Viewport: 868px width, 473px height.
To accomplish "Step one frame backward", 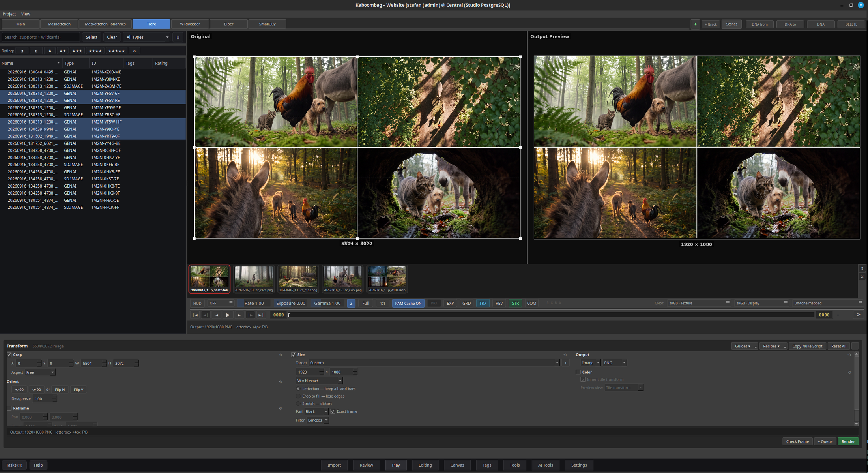I will (x=217, y=315).
